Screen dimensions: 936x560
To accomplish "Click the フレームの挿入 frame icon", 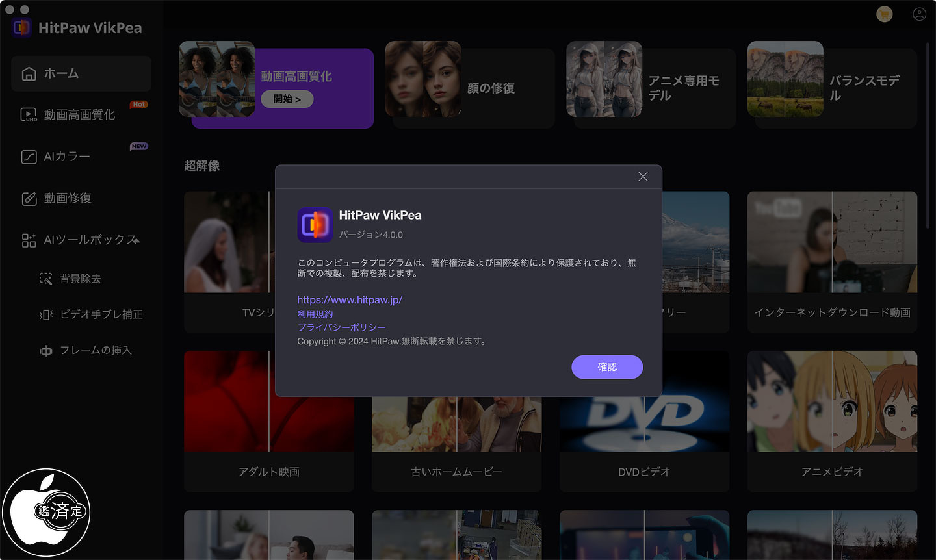I will tap(45, 350).
